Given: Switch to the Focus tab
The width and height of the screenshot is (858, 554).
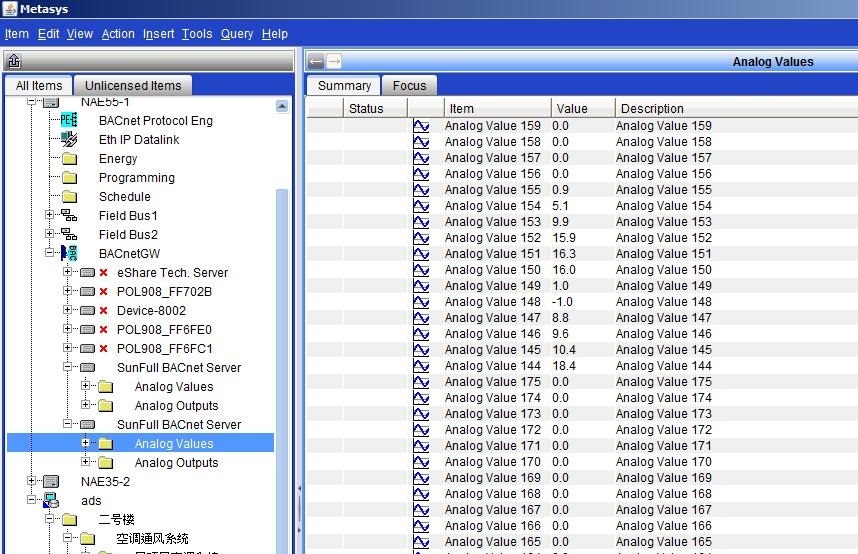Looking at the screenshot, I should point(409,85).
